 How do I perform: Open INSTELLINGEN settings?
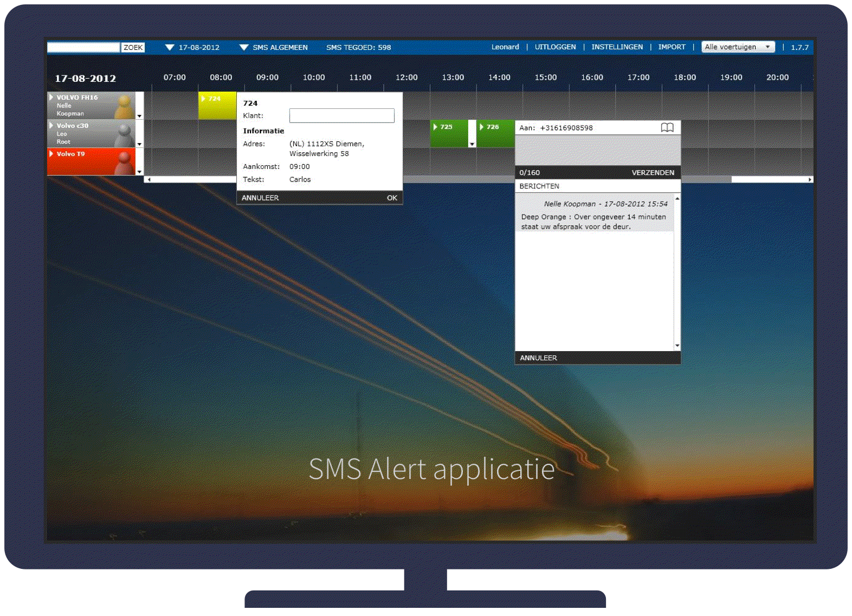pos(617,47)
